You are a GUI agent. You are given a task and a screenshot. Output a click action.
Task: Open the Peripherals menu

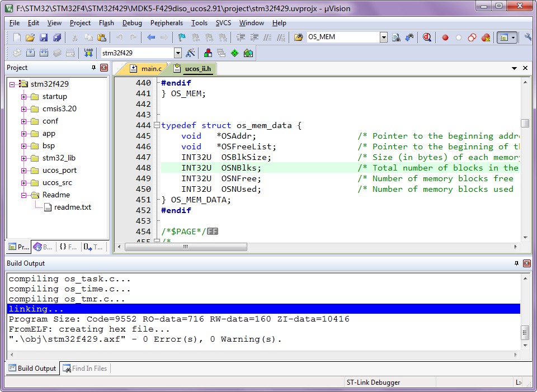(166, 23)
